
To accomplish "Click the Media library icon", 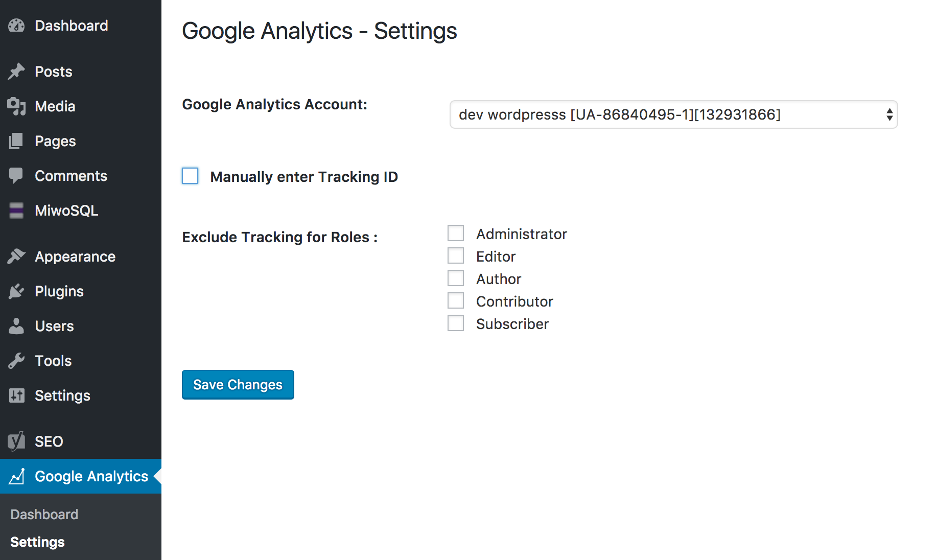I will click(16, 106).
